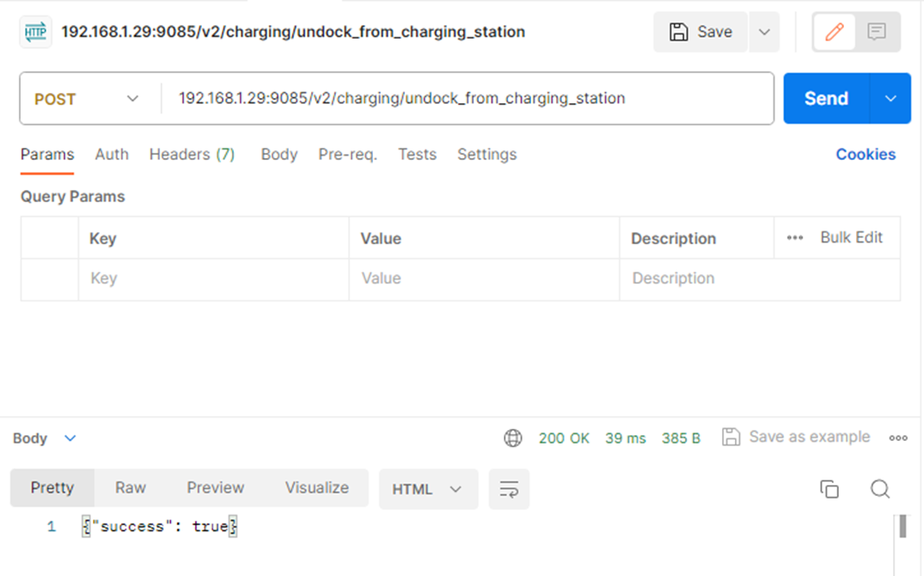The image size is (924, 576).
Task: Open the Tests tab
Action: coord(417,155)
